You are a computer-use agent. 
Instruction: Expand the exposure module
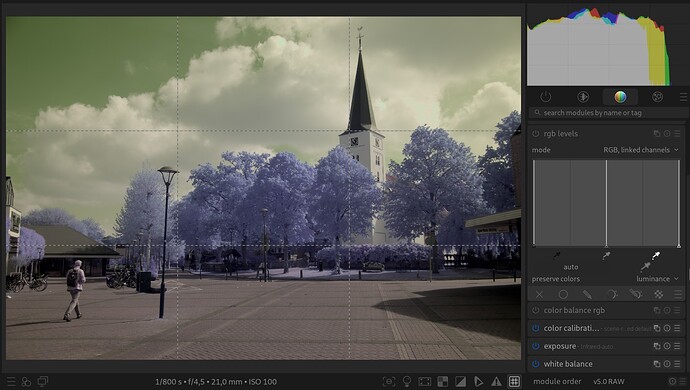point(560,346)
